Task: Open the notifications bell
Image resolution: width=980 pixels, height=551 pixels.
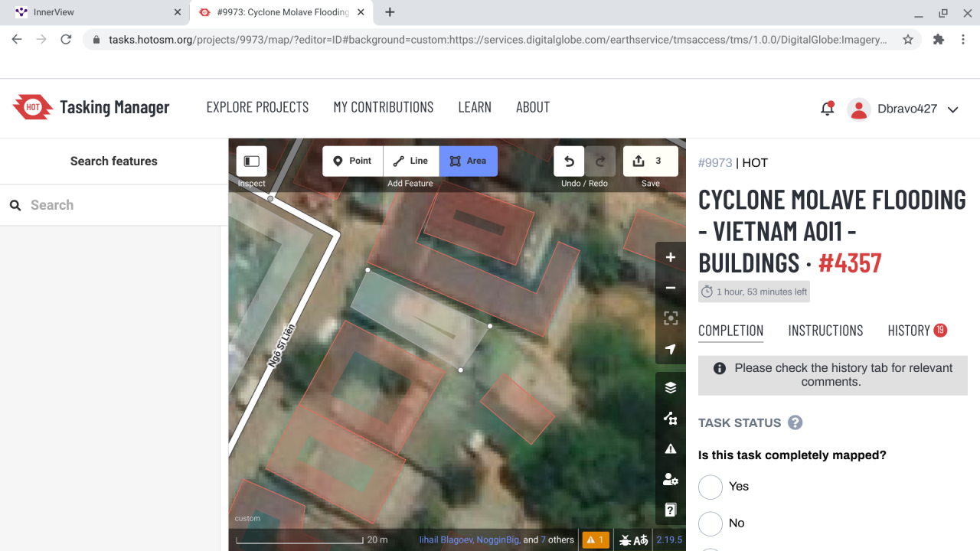Action: (827, 109)
